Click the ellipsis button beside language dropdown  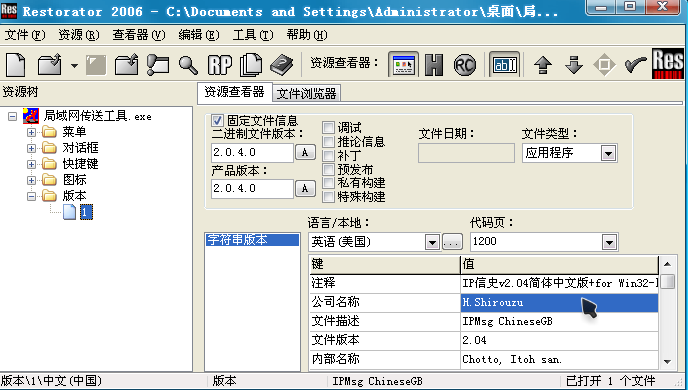pos(452,242)
